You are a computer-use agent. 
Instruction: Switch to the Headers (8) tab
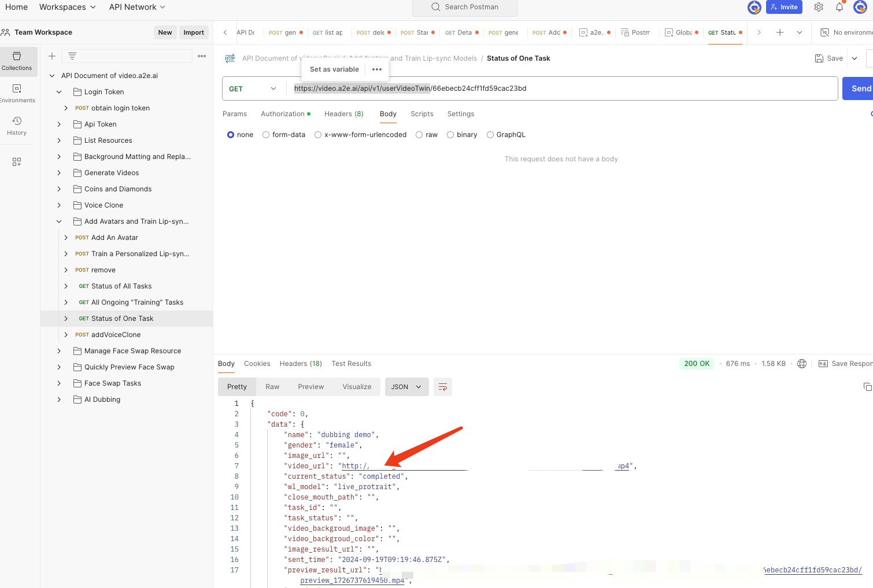pos(343,114)
